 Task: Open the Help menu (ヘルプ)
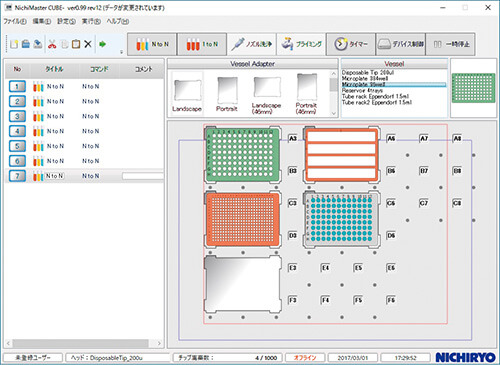click(118, 21)
